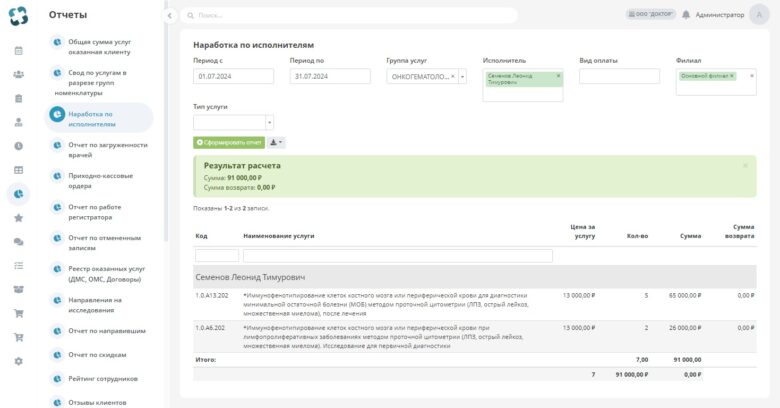
Task: Click the 'Семенов Леонид Тимурович' group row
Action: pos(475,277)
